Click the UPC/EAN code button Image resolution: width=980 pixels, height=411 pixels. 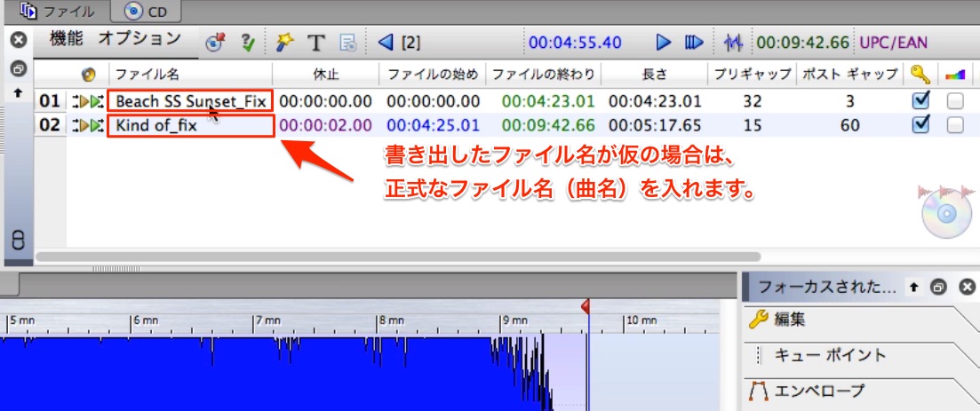pyautogui.click(x=894, y=43)
